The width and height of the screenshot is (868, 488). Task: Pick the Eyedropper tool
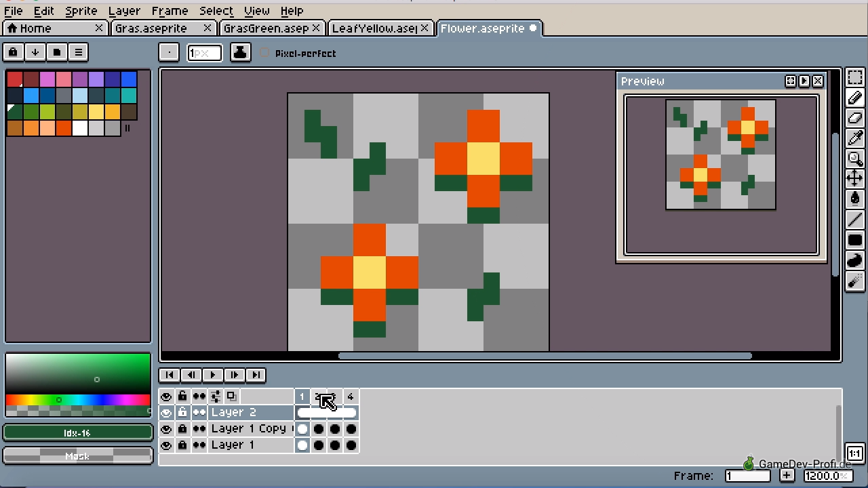854,138
